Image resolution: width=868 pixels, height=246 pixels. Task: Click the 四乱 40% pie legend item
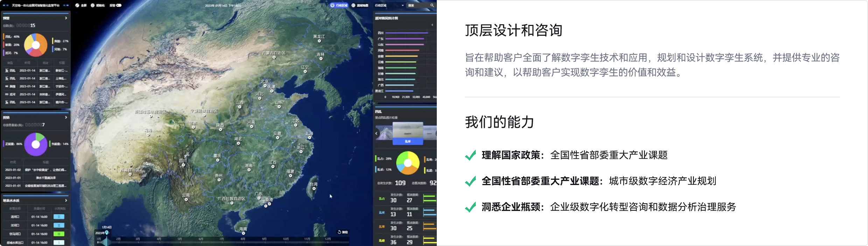click(x=12, y=36)
